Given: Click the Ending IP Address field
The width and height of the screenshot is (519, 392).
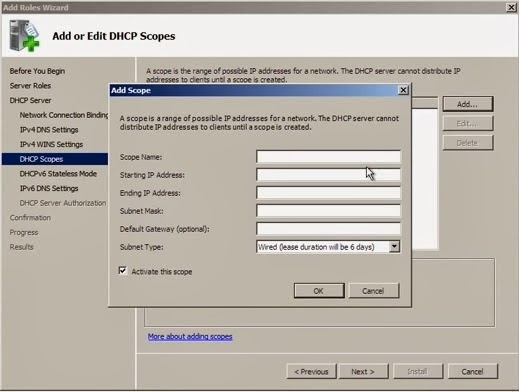Looking at the screenshot, I should pos(328,193).
